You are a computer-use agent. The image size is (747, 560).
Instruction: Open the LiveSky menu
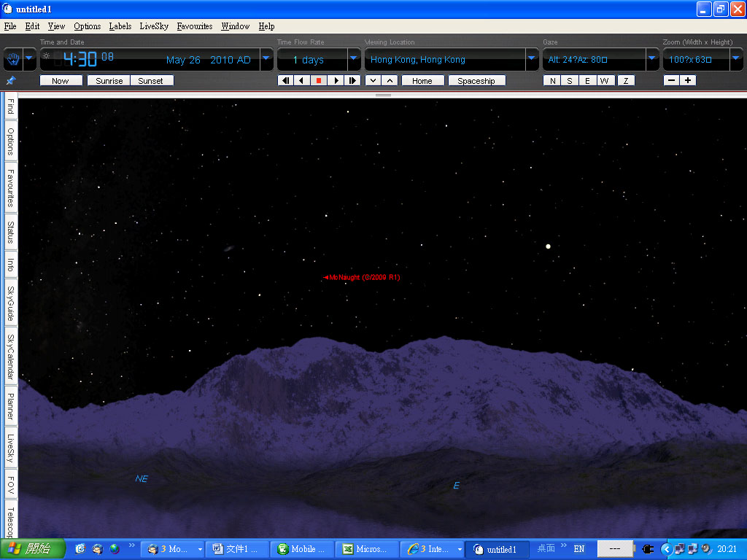click(154, 26)
